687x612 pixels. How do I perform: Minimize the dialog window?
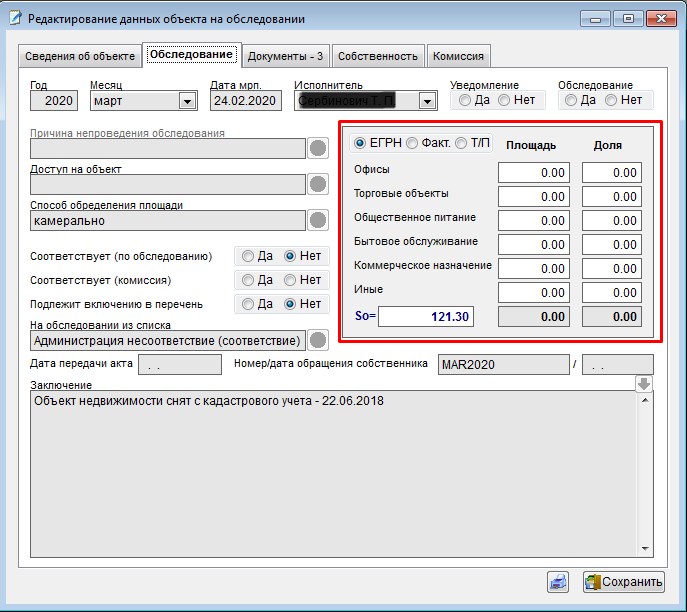click(x=595, y=19)
